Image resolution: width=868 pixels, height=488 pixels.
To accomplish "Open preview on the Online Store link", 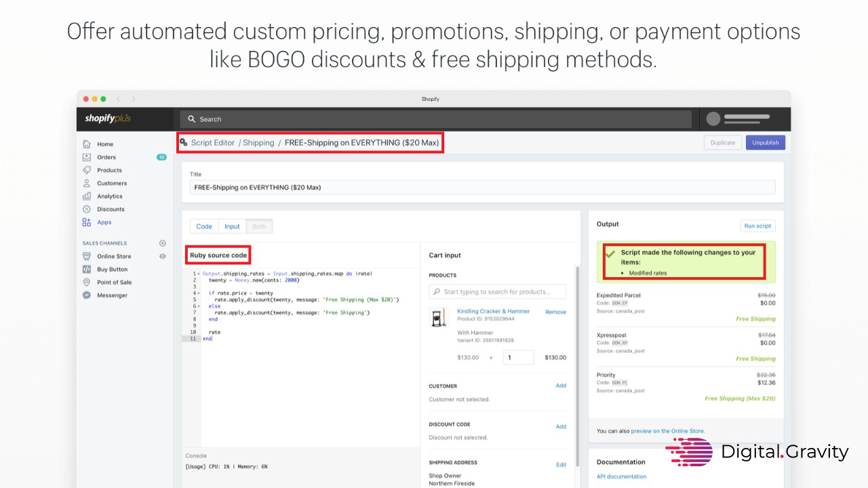I will tap(667, 431).
